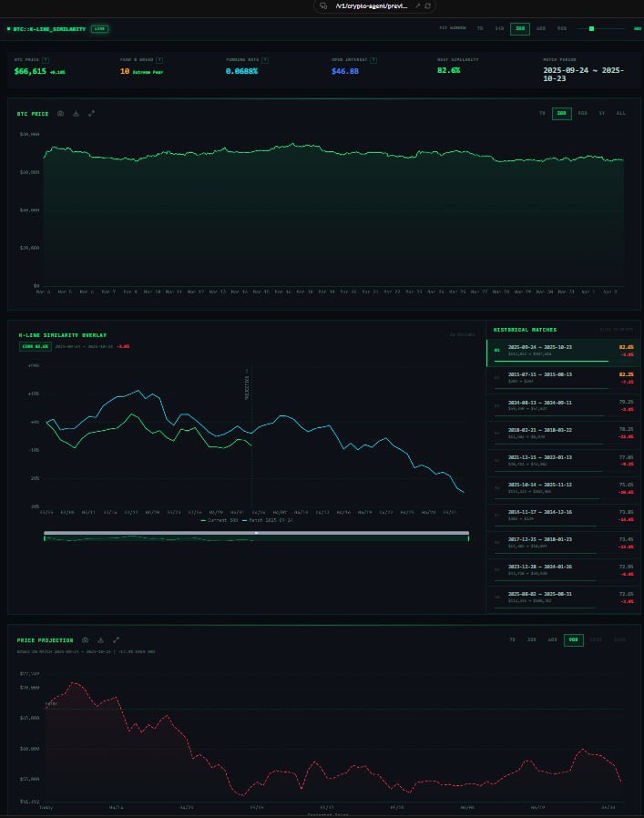
Task: Click the edit pencil icon in the address bar
Action: pyautogui.click(x=417, y=5)
